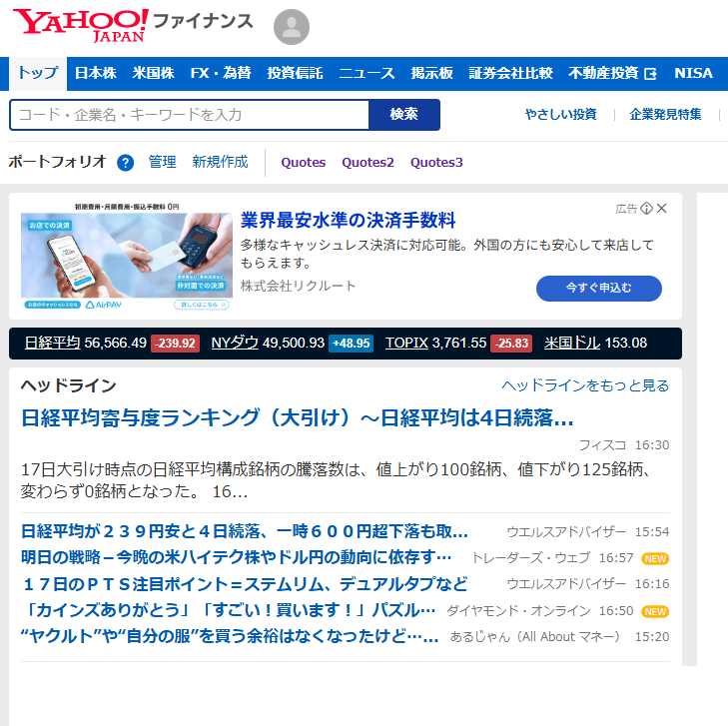Focus the keyword search input field

(x=190, y=115)
